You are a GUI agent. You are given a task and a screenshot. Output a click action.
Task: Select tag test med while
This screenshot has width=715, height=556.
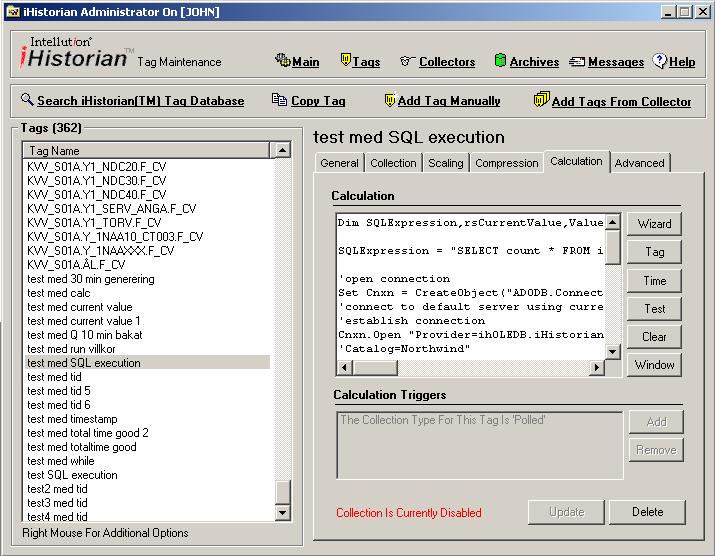61,461
